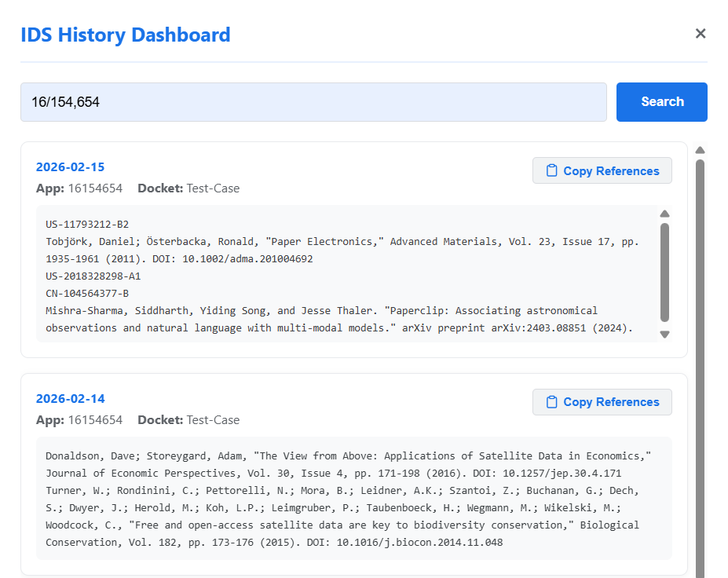Copy References for the 2026-02-15 entry
Image resolution: width=728 pixels, height=578 pixels.
pyautogui.click(x=602, y=170)
